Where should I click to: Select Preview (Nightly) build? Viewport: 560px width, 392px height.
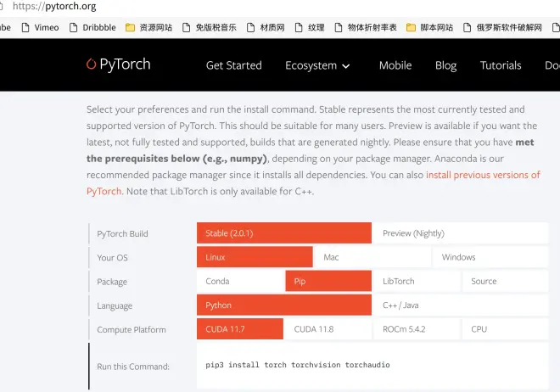click(460, 233)
